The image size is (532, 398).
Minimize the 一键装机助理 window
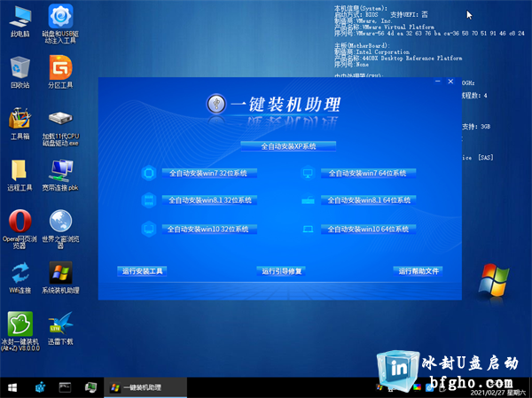438,82
